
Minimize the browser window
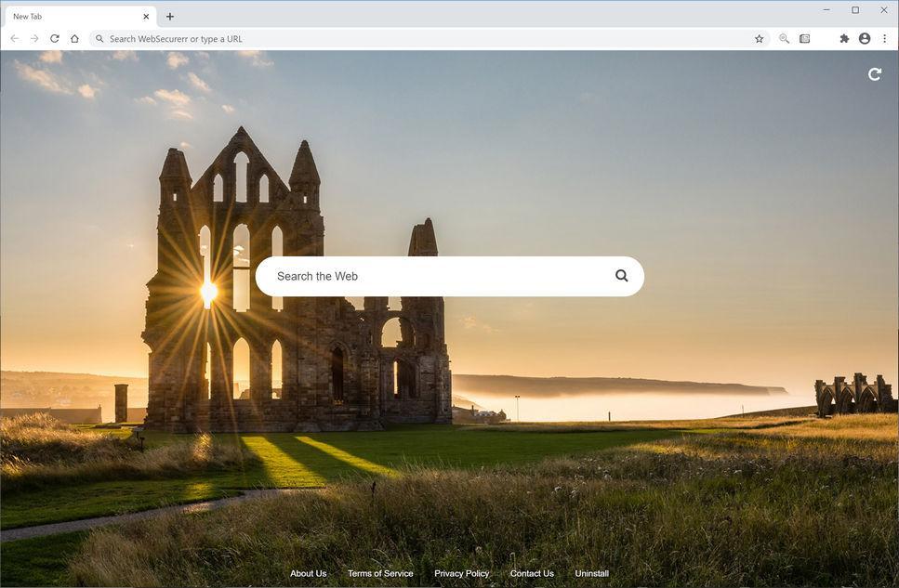826,9
